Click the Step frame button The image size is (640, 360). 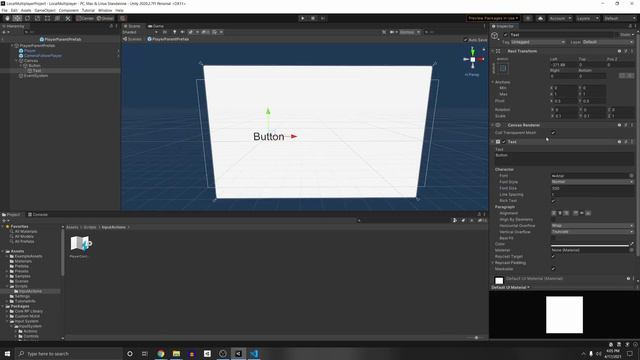tap(322, 18)
